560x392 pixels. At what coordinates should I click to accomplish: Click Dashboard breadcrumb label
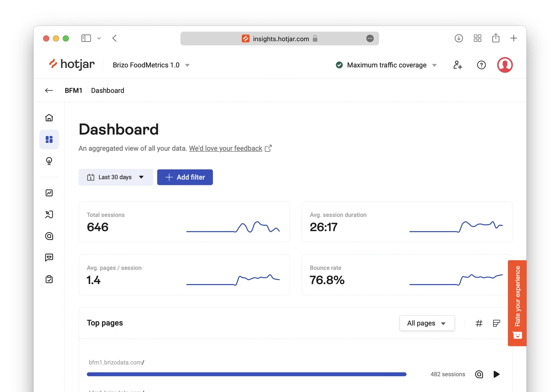pyautogui.click(x=108, y=90)
